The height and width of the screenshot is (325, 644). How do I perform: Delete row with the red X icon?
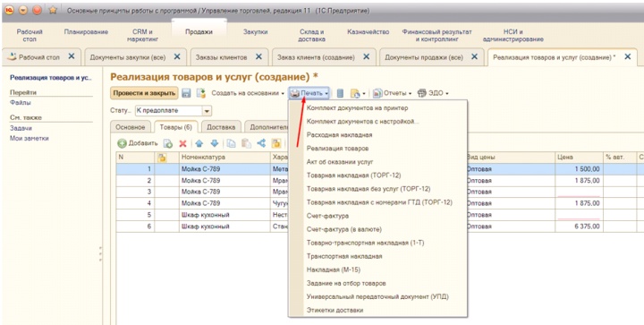[182, 143]
